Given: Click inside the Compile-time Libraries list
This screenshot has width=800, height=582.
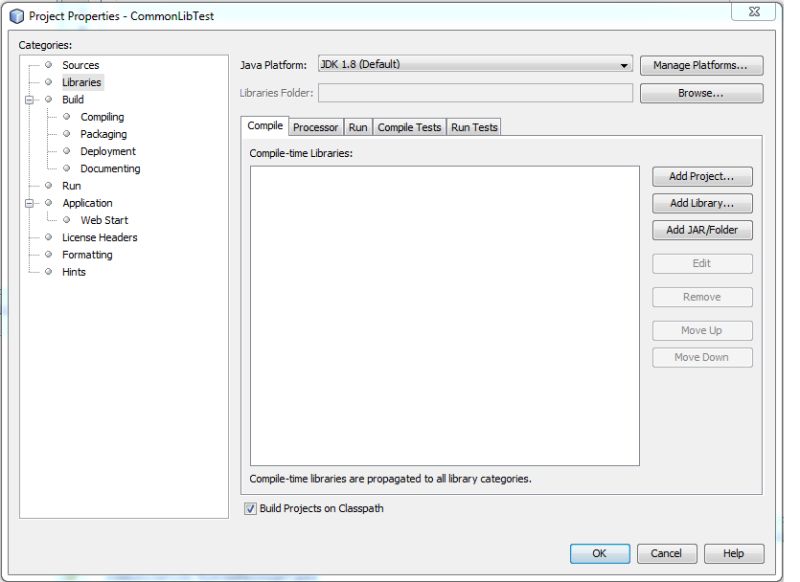Looking at the screenshot, I should 445,300.
